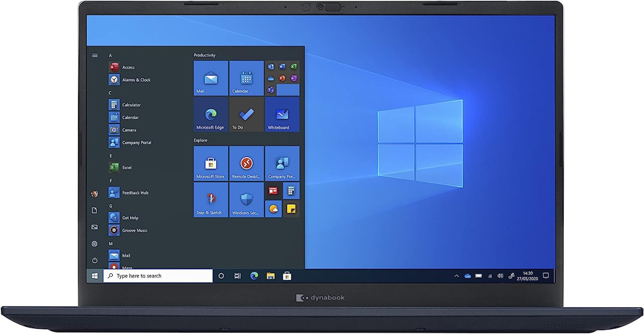
Task: Click the user account avatar in Start
Action: pos(95,194)
